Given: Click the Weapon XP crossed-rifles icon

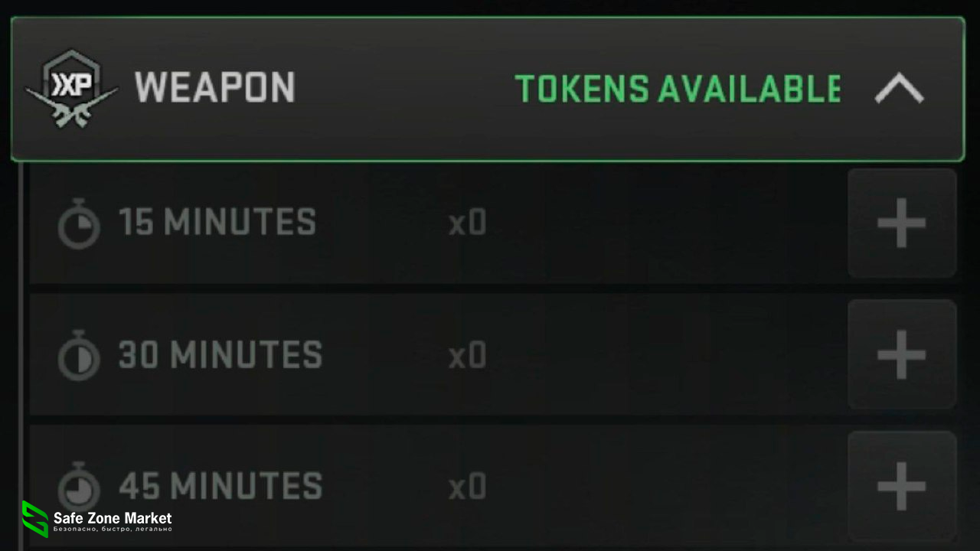Looking at the screenshot, I should (71, 89).
